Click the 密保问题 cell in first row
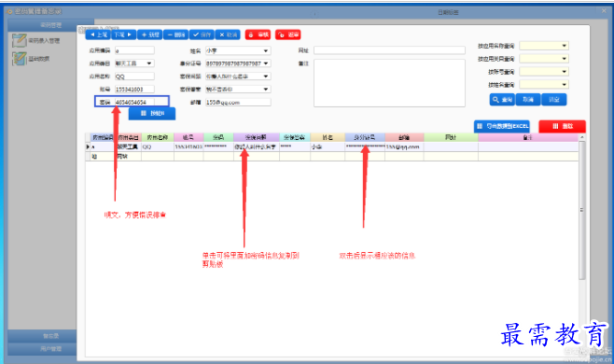 (x=256, y=147)
